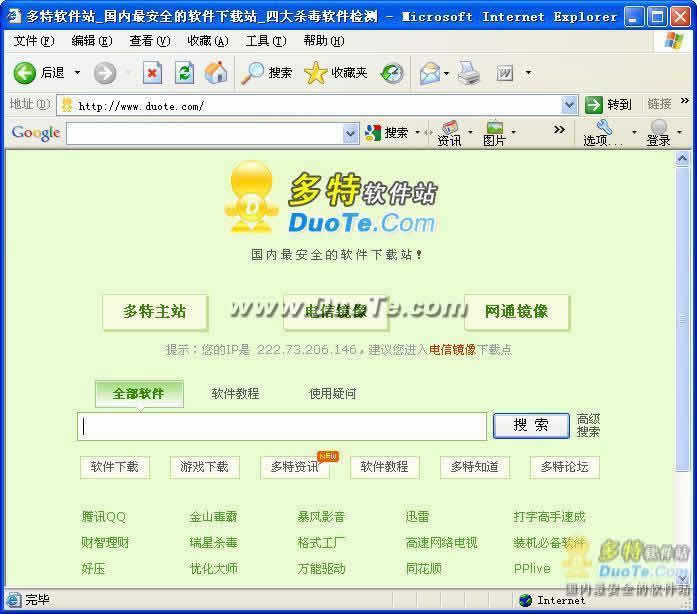Image resolution: width=697 pixels, height=614 pixels.
Task: Open the 金山毒霸 link
Action: coord(213,517)
